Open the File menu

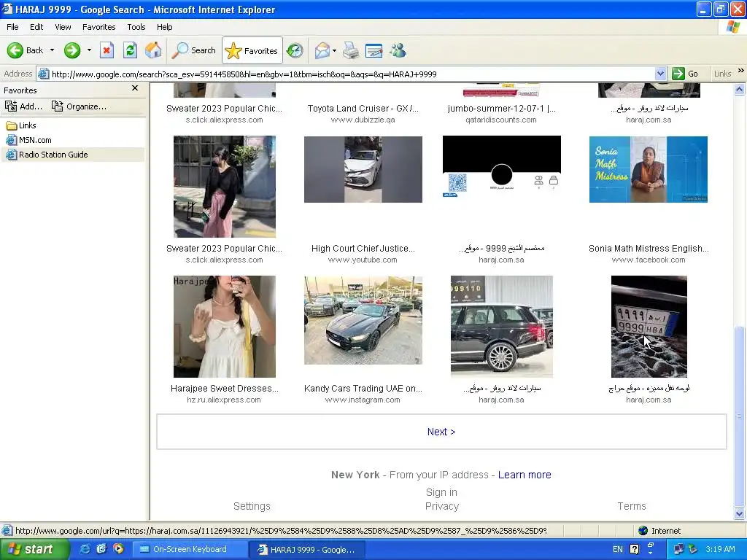click(x=12, y=27)
